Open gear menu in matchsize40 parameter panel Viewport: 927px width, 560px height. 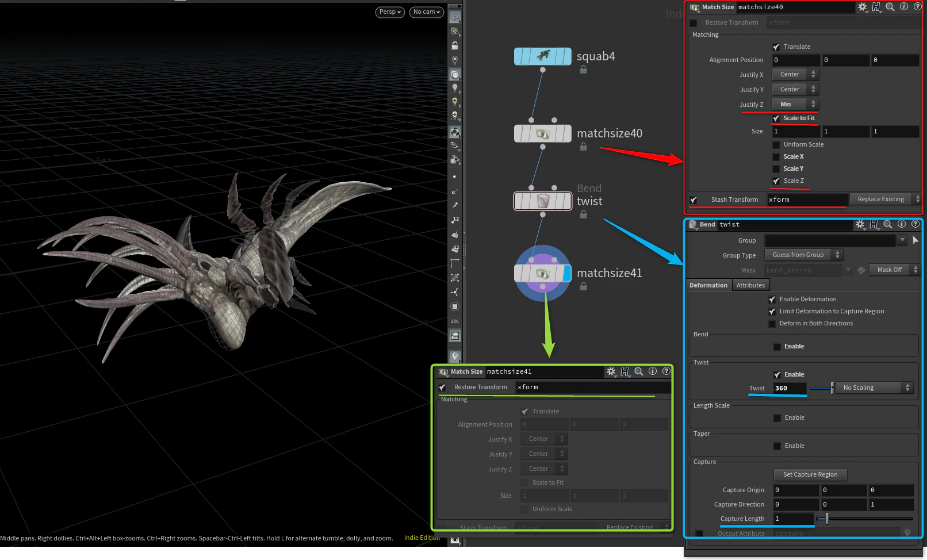point(862,7)
